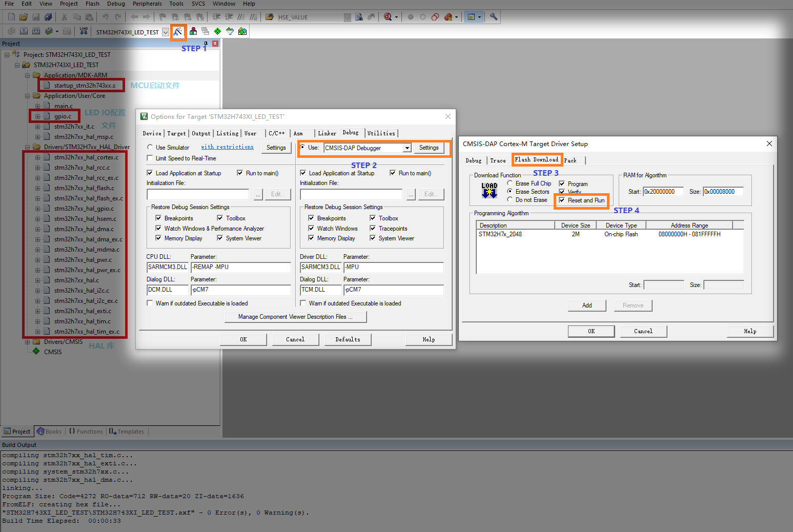Switch to the C/C++ tab

(x=277, y=133)
